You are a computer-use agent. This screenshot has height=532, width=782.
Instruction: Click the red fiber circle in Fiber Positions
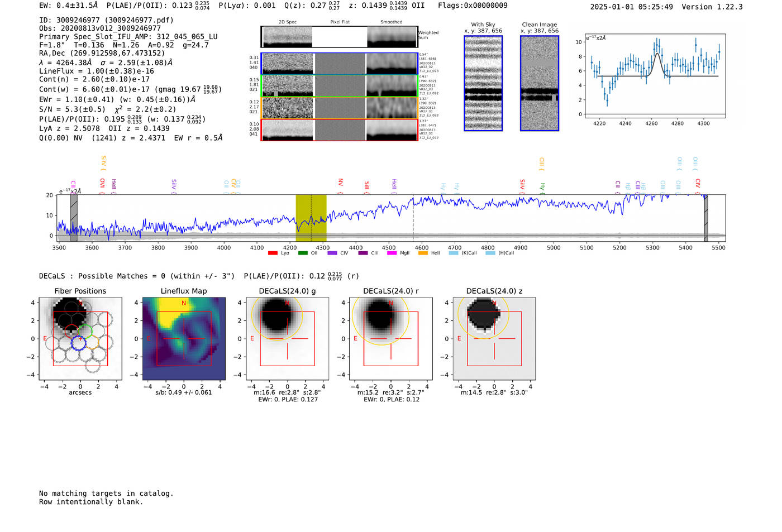point(71,331)
